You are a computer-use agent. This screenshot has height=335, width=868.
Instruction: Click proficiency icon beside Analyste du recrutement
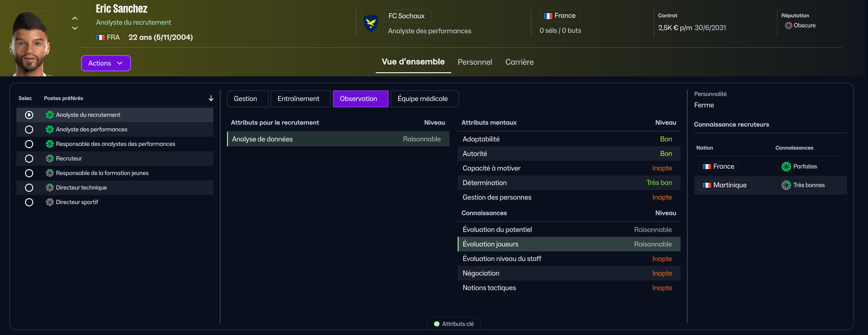[x=50, y=115]
